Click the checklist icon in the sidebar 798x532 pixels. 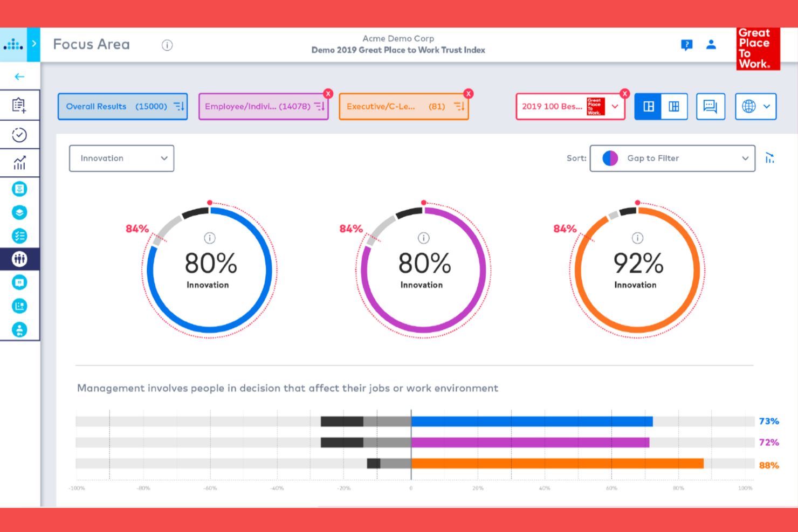[20, 236]
